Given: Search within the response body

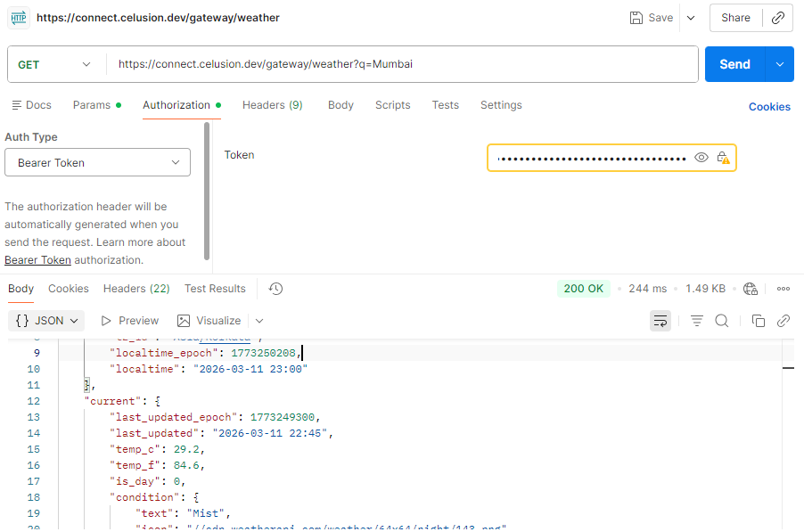Looking at the screenshot, I should click(x=723, y=320).
